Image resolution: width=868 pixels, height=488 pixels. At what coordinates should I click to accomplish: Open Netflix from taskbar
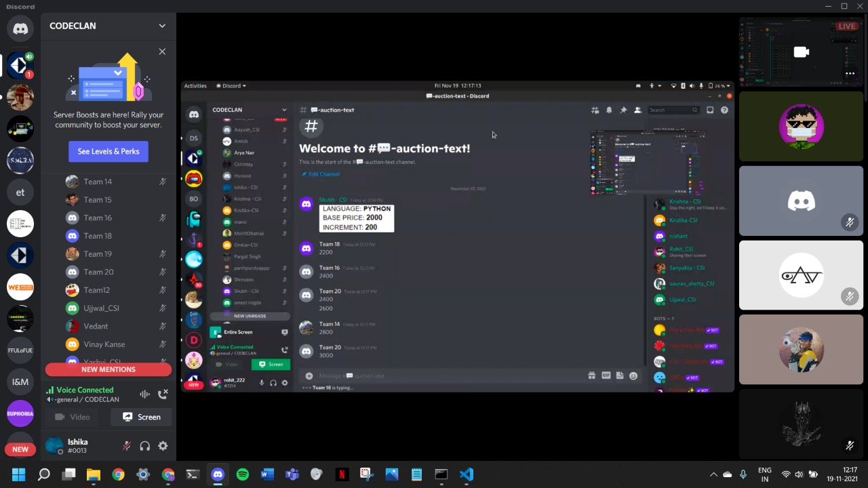[342, 474]
